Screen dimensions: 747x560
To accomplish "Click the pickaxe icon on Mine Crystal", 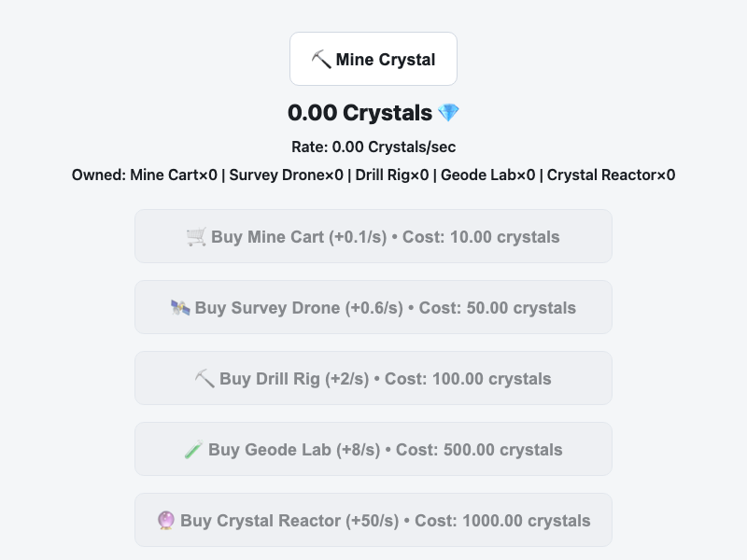I will click(321, 60).
